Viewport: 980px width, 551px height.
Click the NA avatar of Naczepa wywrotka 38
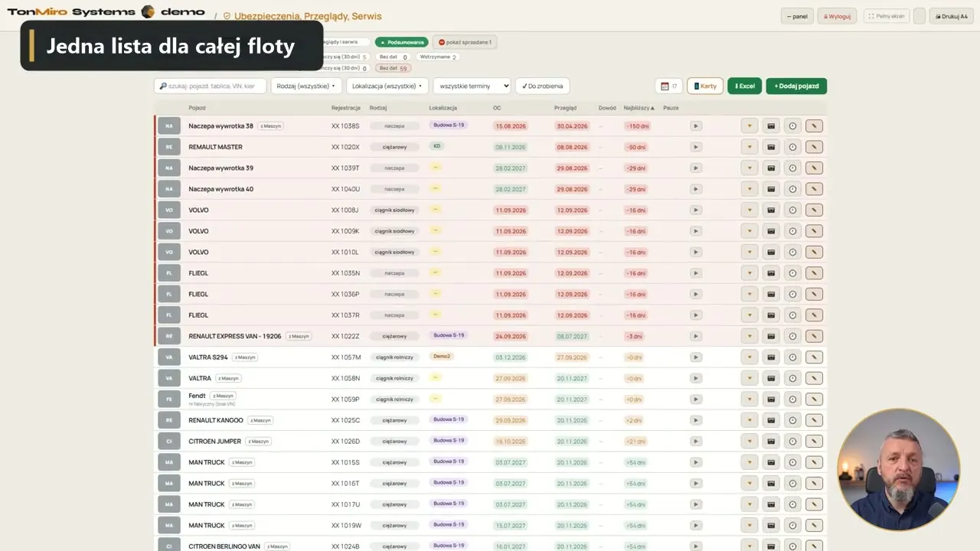coord(169,126)
